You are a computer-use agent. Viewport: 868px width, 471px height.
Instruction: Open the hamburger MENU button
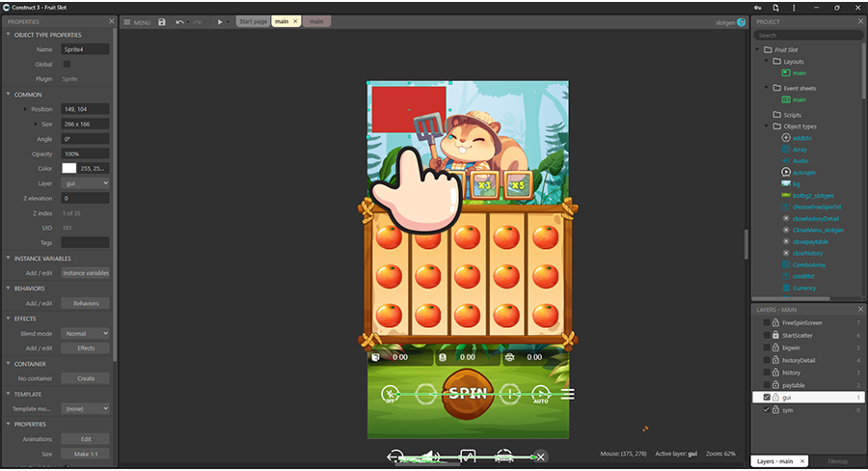coord(137,21)
